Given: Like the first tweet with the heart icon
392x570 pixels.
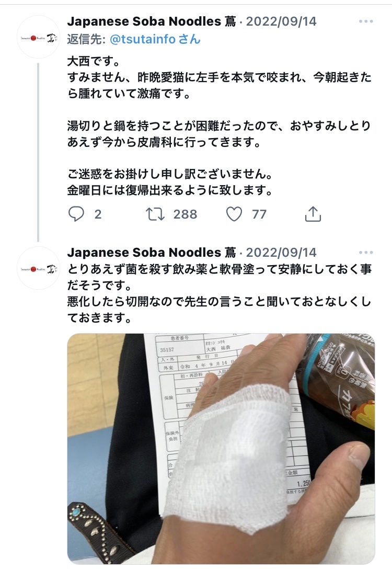Looking at the screenshot, I should click(234, 214).
